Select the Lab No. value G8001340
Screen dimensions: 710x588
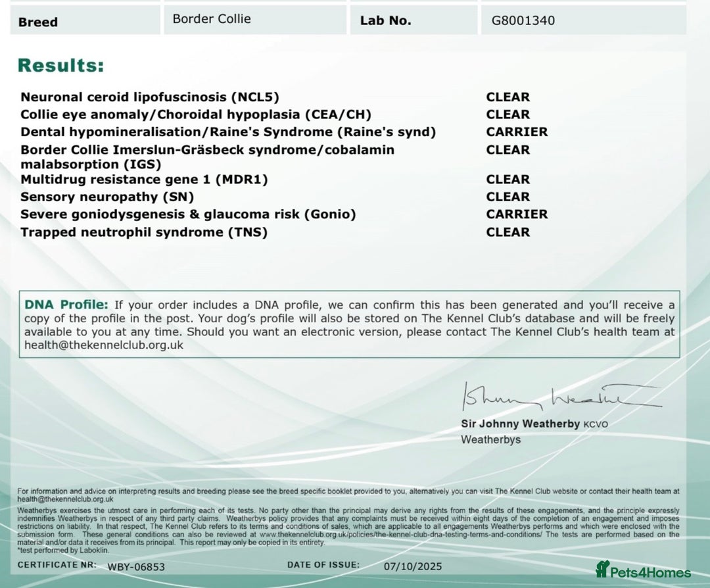(x=523, y=20)
